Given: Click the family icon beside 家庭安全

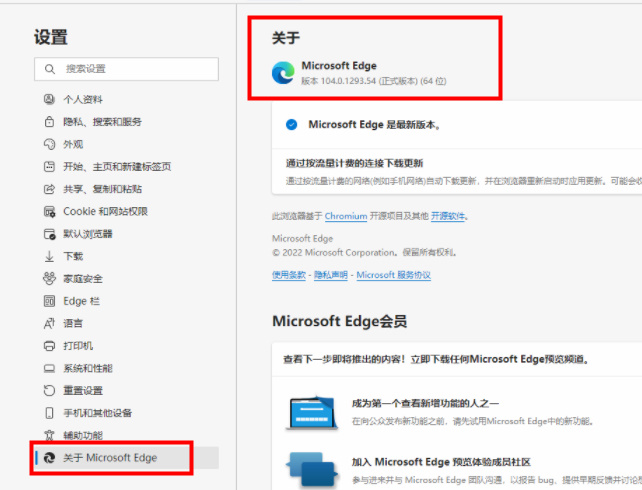Looking at the screenshot, I should pyautogui.click(x=49, y=278).
